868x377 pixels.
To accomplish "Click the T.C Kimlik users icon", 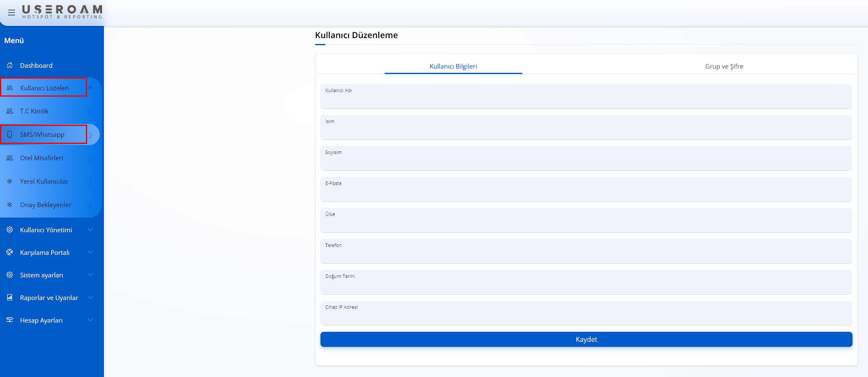I will pos(10,111).
